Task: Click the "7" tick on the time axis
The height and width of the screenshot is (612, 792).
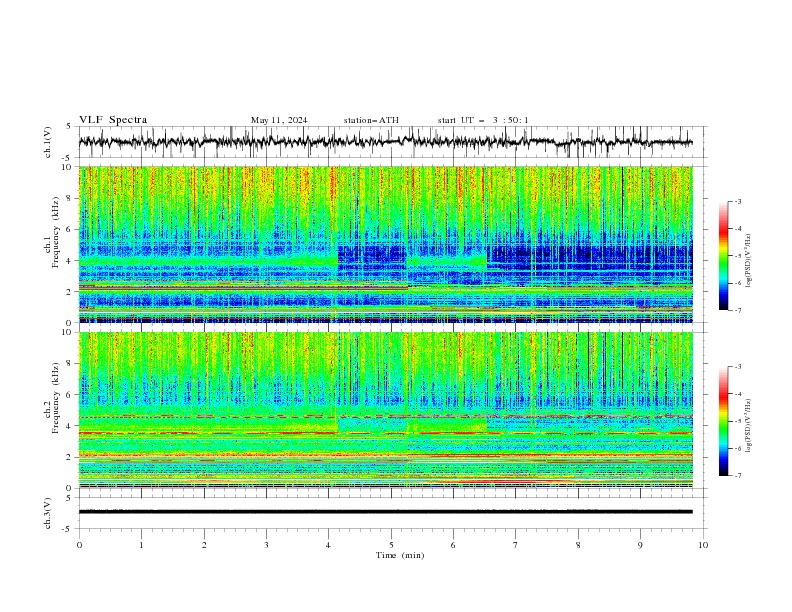Action: (516, 545)
